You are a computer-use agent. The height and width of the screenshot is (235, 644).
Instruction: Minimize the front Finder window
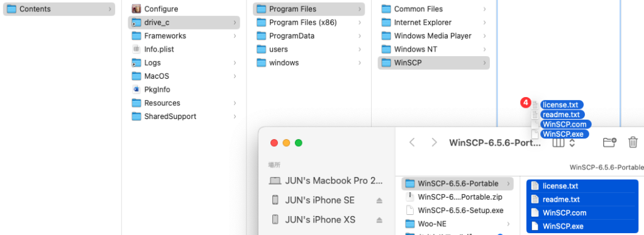pos(286,143)
